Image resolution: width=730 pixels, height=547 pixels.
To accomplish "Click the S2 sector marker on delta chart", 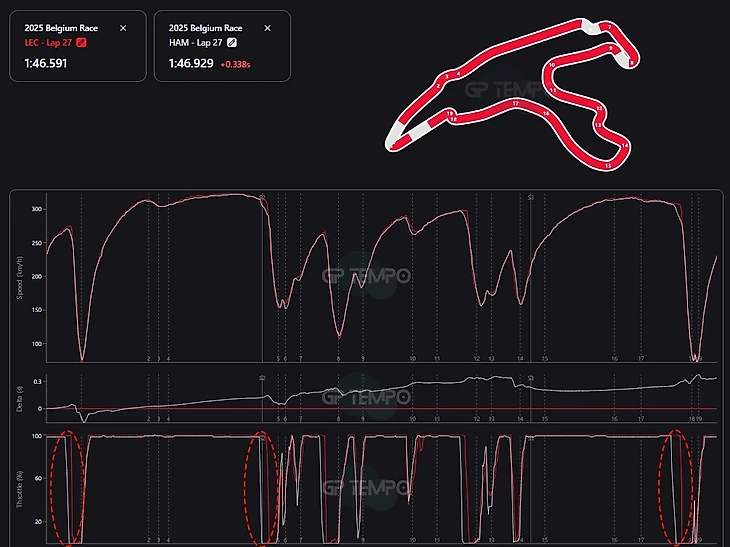I will (x=262, y=378).
